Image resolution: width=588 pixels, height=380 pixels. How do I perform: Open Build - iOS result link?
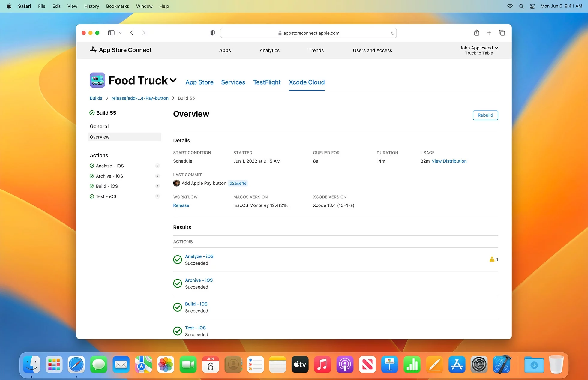(x=196, y=304)
